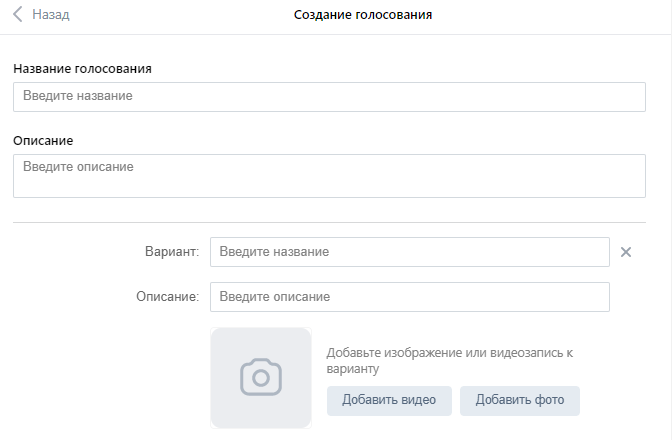Focus the Название голосования input field
672x440 pixels.
pos(329,97)
